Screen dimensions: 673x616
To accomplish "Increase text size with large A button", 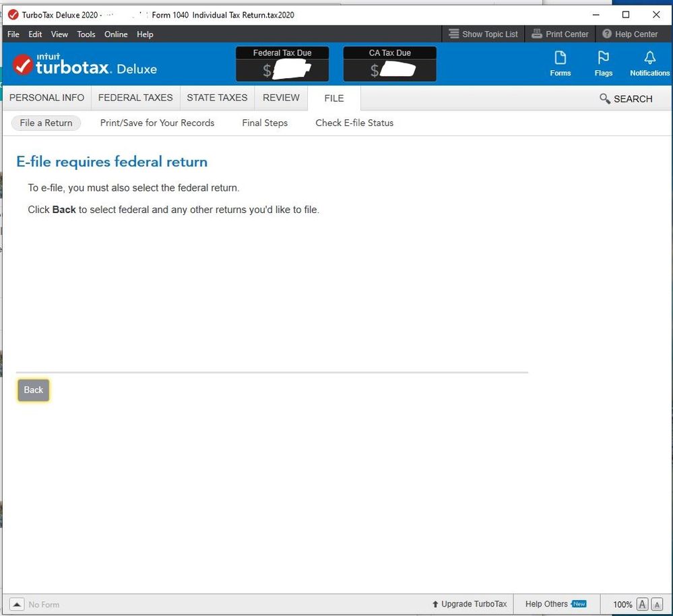I will (x=642, y=605).
